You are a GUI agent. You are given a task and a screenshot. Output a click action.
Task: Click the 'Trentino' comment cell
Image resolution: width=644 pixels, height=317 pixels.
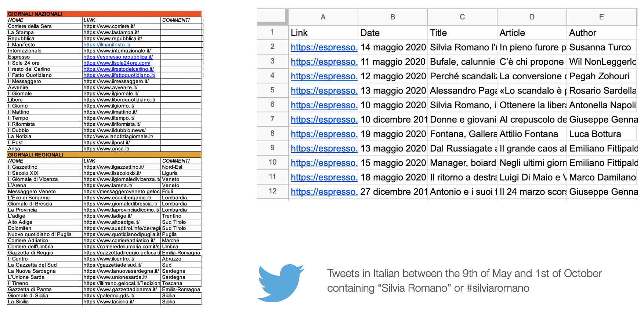[181, 216]
